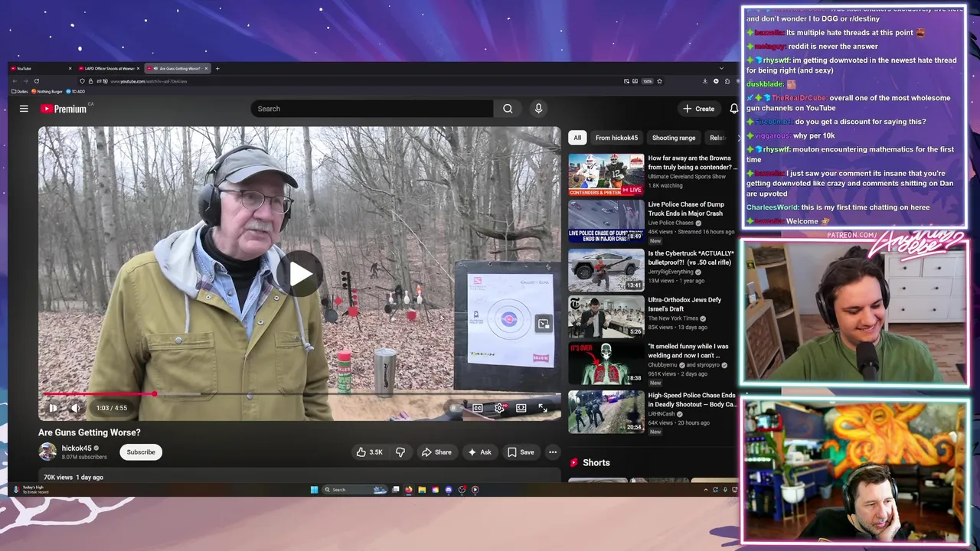Open the hickok45 channel name link
Image resolution: width=980 pixels, height=551 pixels.
click(77, 448)
